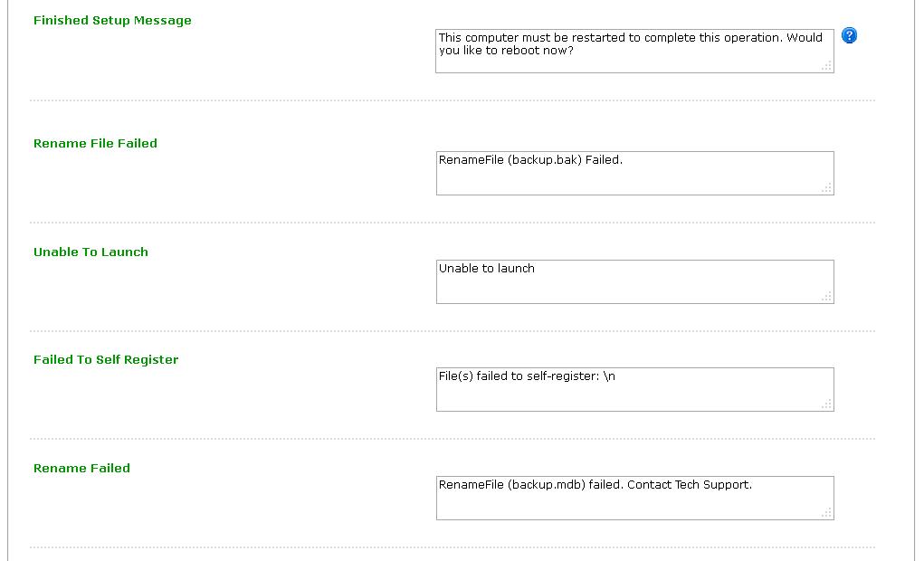Click resize handle of Rename File Failed box
The height and width of the screenshot is (561, 924).
[826, 188]
